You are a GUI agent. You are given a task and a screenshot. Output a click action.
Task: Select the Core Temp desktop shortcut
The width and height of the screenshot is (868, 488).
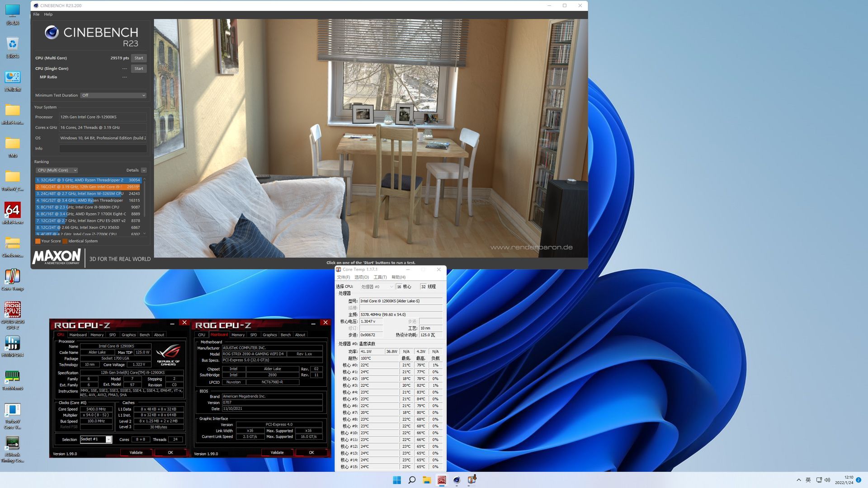12,280
